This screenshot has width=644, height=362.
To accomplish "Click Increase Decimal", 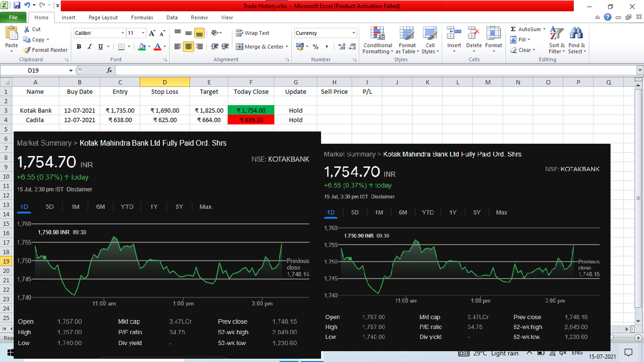I will 341,47.
